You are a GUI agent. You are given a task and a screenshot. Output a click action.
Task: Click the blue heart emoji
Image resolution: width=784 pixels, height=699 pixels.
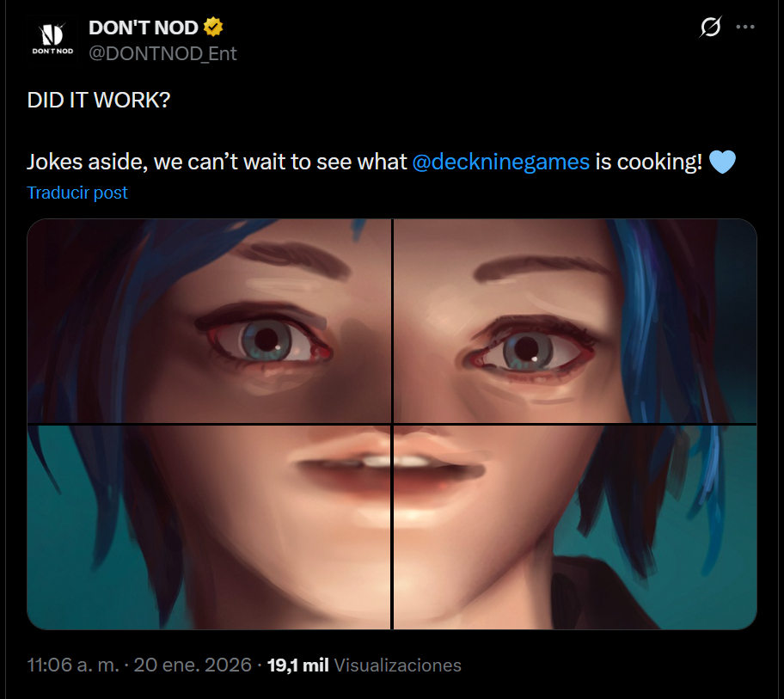pyautogui.click(x=722, y=162)
